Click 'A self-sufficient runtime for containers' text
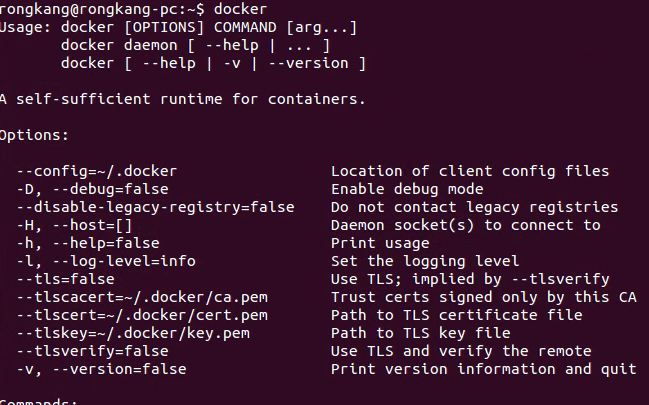 click(x=182, y=99)
